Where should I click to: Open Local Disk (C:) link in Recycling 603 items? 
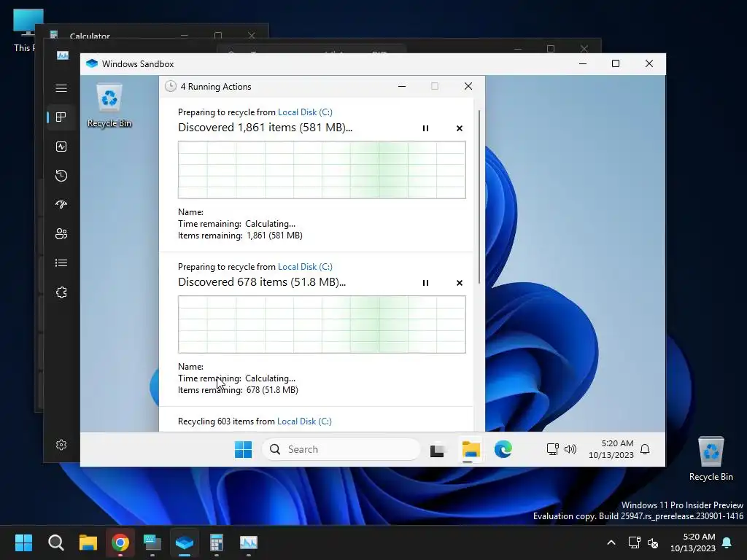(x=304, y=421)
